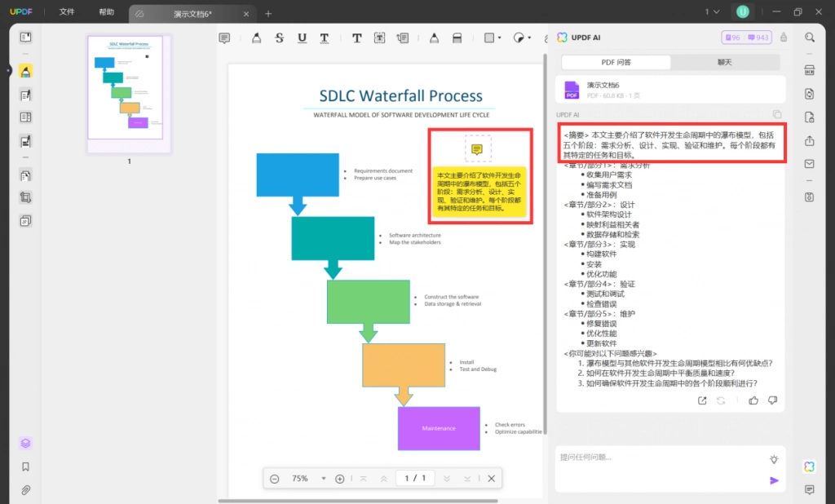The width and height of the screenshot is (835, 504).
Task: Toggle the prompt lightbulb suggestions
Action: pos(774,459)
